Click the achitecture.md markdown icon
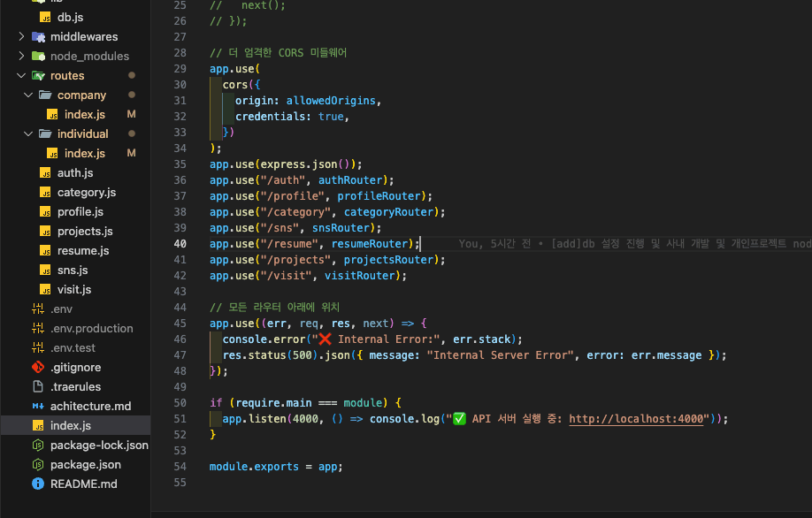 [38, 407]
